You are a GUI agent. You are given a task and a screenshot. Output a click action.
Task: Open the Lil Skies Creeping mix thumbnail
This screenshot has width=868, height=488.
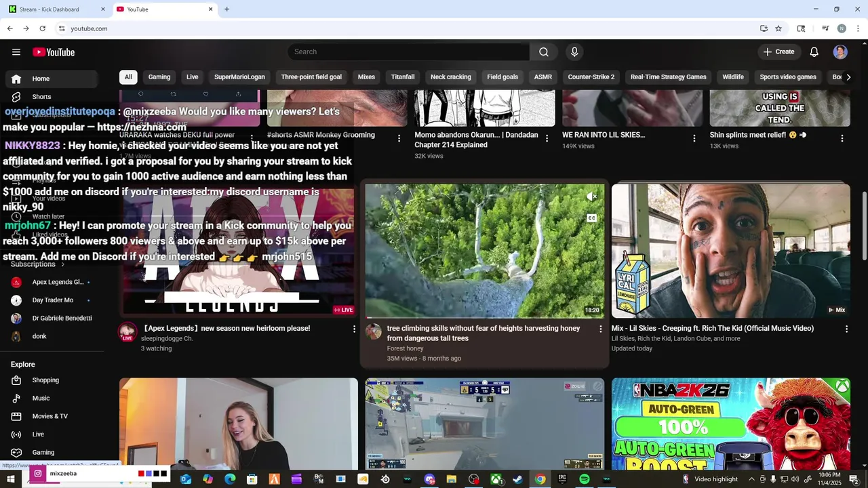(x=731, y=251)
